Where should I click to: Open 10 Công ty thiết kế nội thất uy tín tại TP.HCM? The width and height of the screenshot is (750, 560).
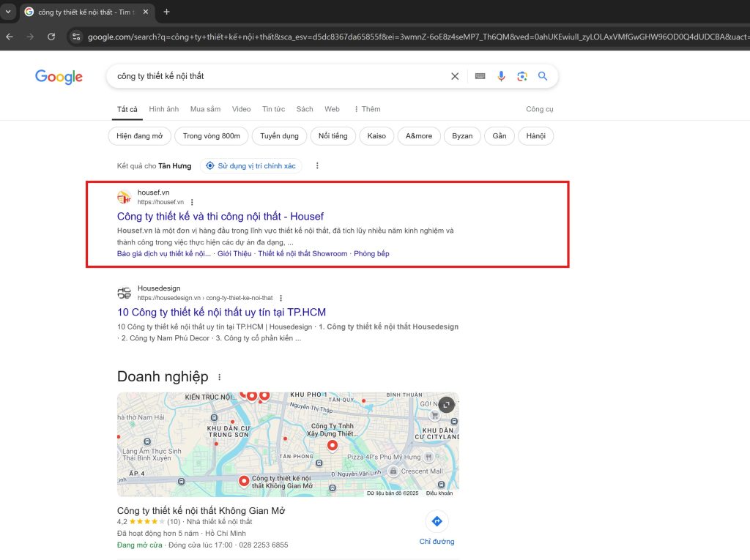(221, 313)
